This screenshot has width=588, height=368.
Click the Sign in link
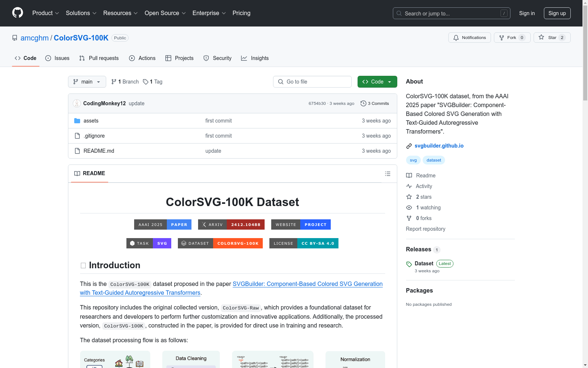(x=527, y=13)
